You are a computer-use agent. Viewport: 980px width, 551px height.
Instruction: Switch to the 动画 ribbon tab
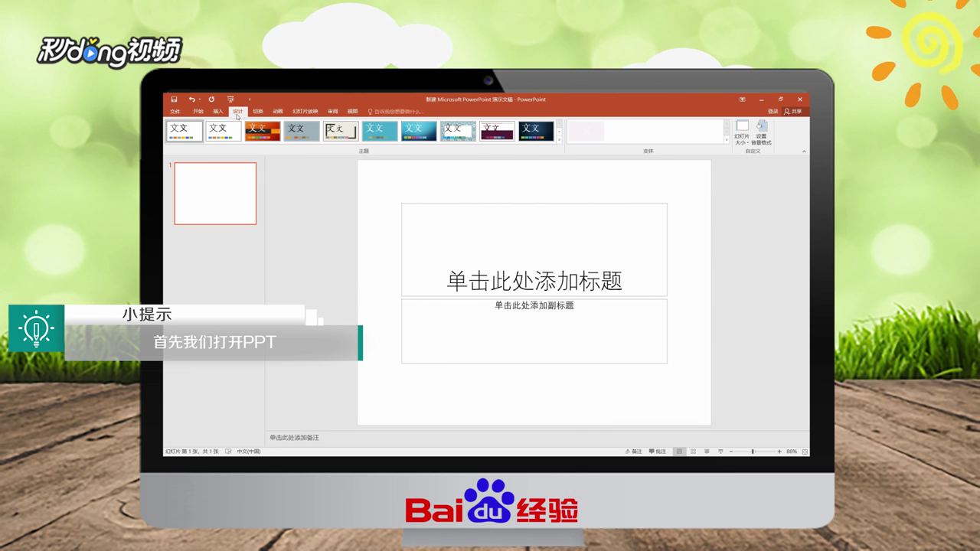pos(278,112)
